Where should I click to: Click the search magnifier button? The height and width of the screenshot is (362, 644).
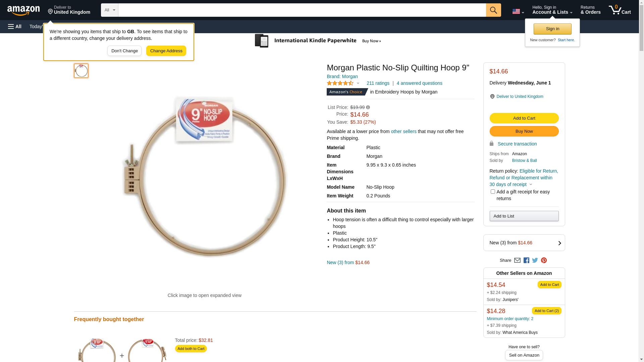click(493, 10)
